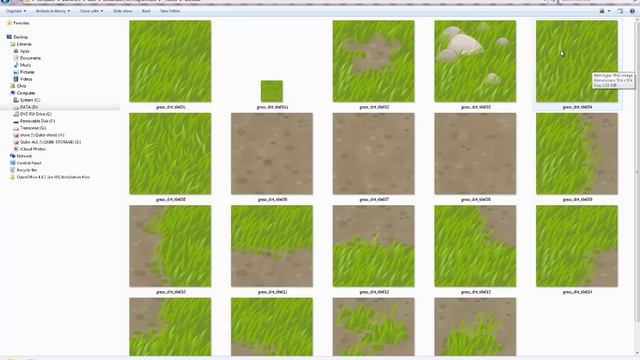Image resolution: width=640 pixels, height=360 pixels.
Task: Open the Organize menu
Action: pos(16,11)
